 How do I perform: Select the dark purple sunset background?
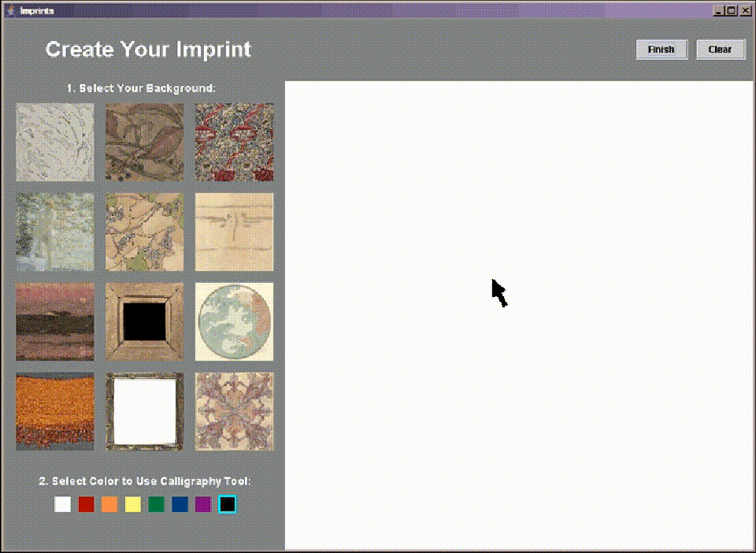(55, 321)
